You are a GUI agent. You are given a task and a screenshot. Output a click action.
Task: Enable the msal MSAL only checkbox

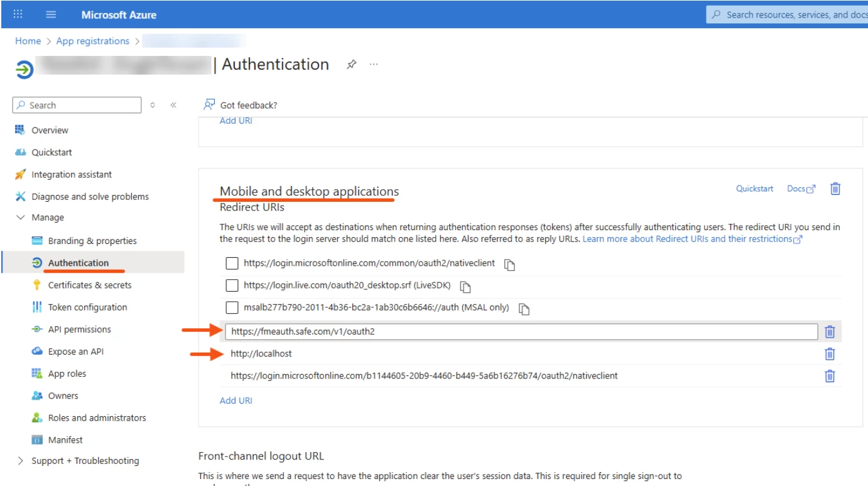coord(232,307)
